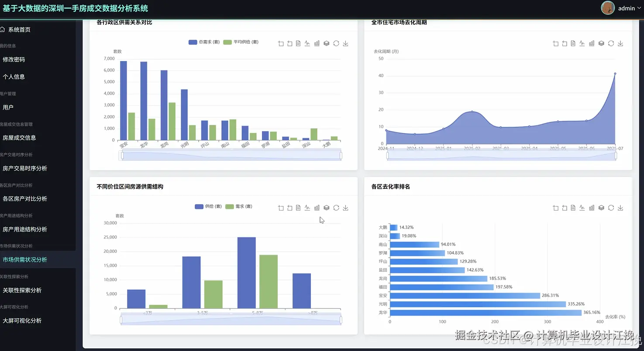Toggle the 需求 (套) legend series

point(238,207)
